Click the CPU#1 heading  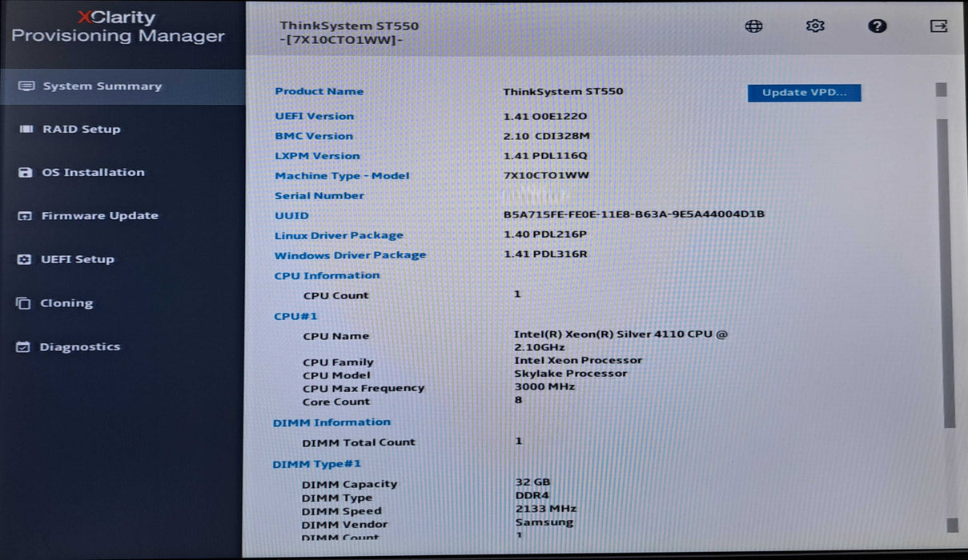click(295, 316)
